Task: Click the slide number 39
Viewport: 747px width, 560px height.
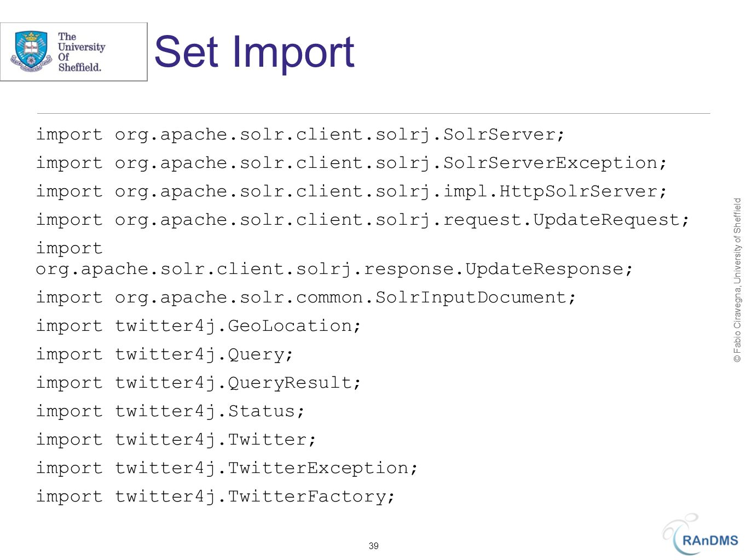Action: click(374, 546)
